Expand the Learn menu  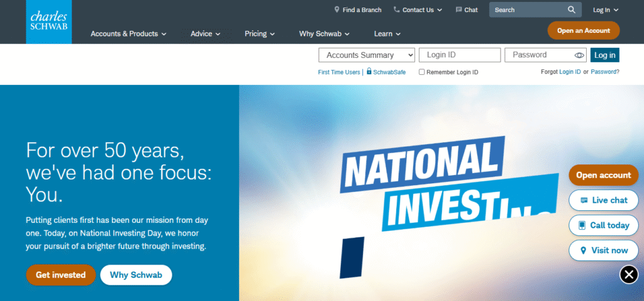387,34
